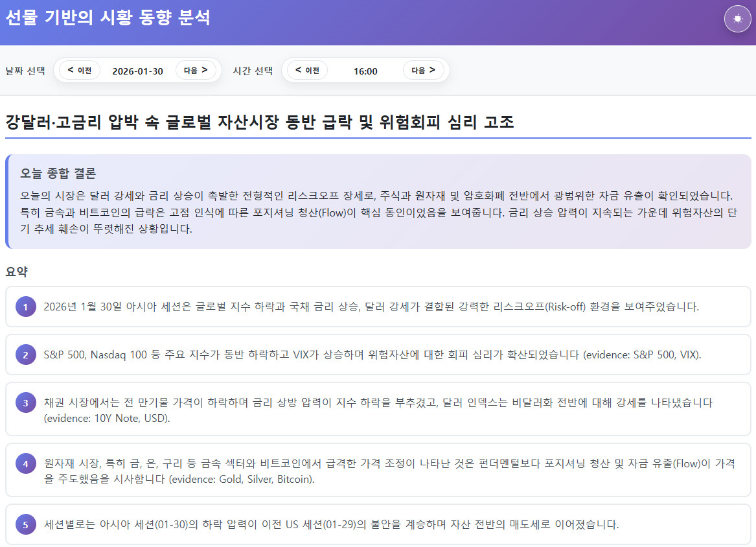The image size is (756, 547).
Task: Click the number 3 circle badge
Action: pyautogui.click(x=25, y=402)
